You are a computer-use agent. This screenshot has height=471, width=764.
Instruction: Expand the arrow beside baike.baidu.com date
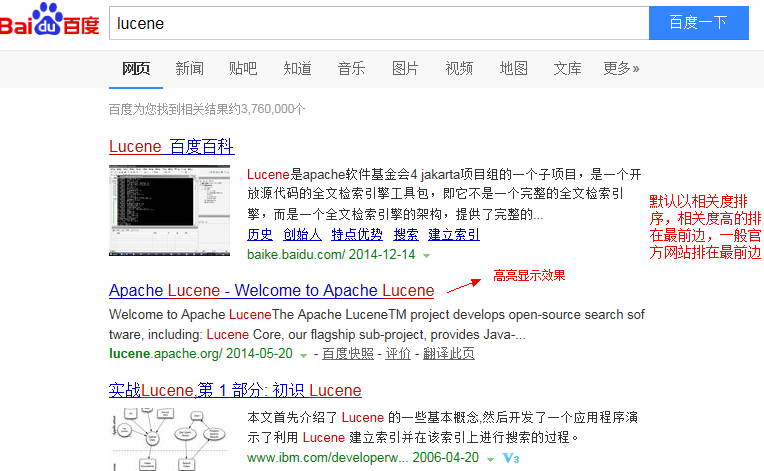tap(426, 256)
